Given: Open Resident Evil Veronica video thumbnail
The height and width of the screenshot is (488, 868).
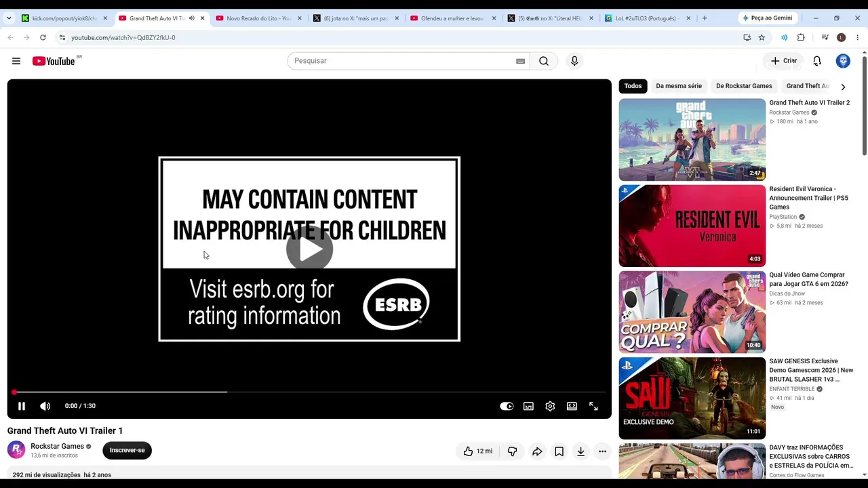Looking at the screenshot, I should point(692,226).
